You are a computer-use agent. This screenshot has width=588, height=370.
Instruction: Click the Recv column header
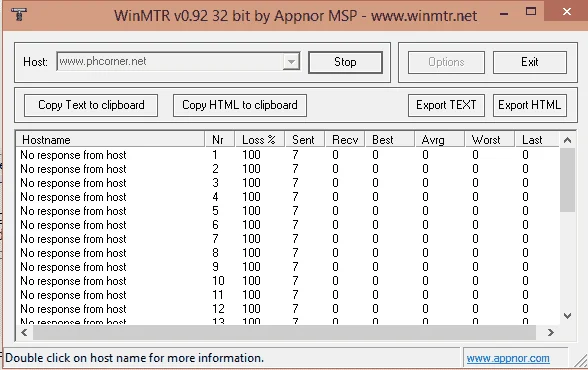(x=345, y=140)
